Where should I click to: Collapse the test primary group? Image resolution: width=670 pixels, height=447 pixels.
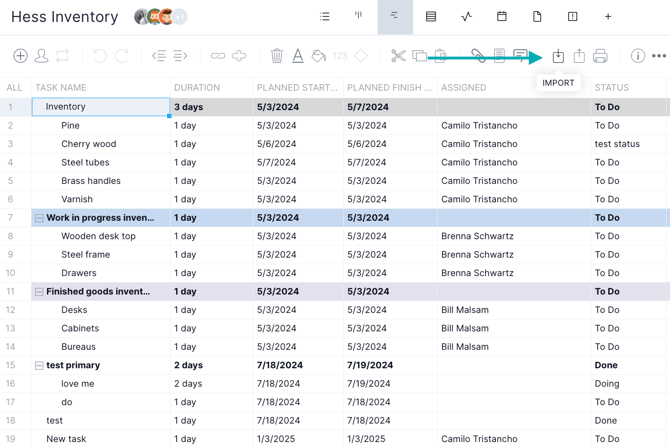click(39, 366)
